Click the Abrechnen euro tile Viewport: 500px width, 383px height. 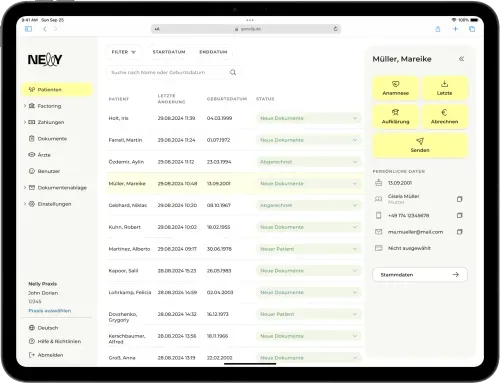444,117
